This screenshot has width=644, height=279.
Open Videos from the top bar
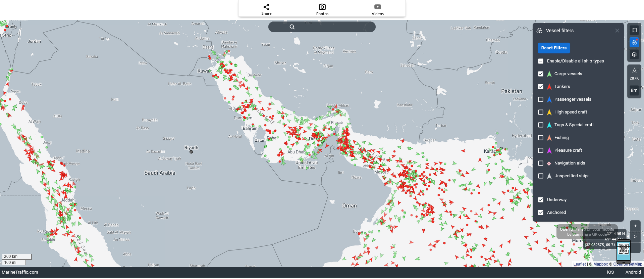pyautogui.click(x=378, y=9)
